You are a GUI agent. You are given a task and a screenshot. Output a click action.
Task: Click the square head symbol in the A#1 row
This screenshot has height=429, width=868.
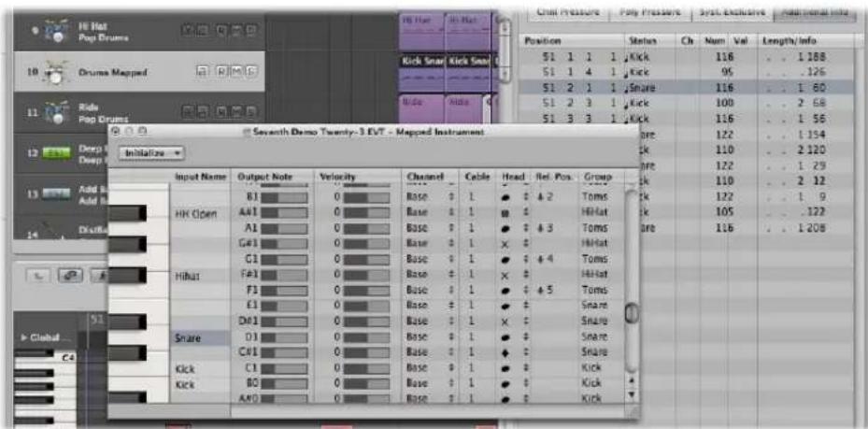pyautogui.click(x=505, y=212)
